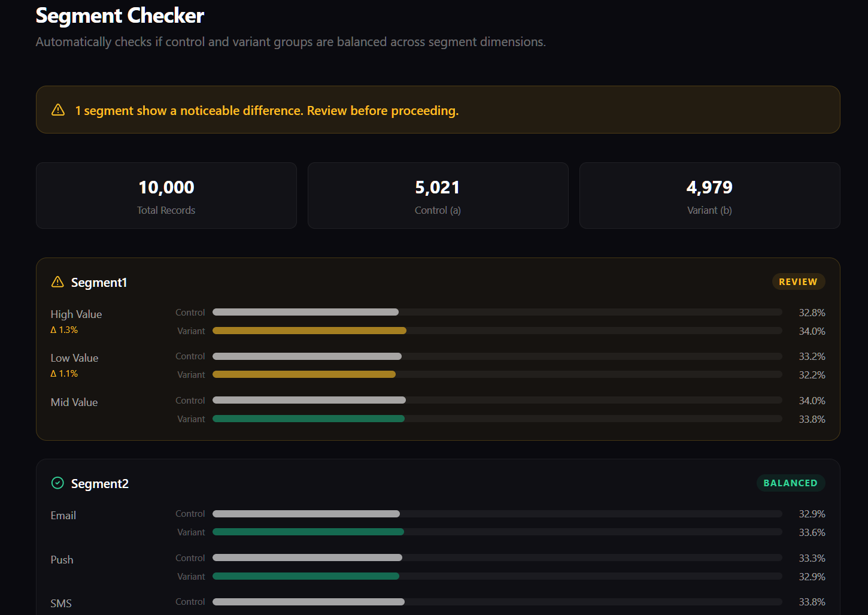The width and height of the screenshot is (868, 615).
Task: Click the 32.2% value
Action: 812,375
